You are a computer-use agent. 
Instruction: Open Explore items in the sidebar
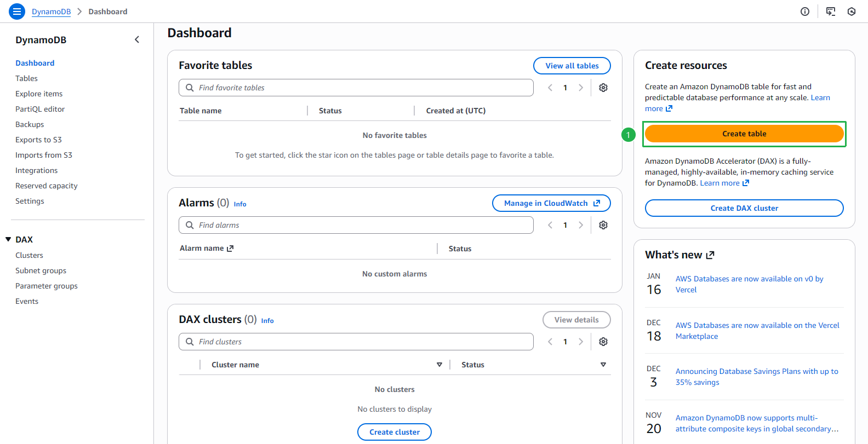pyautogui.click(x=39, y=94)
